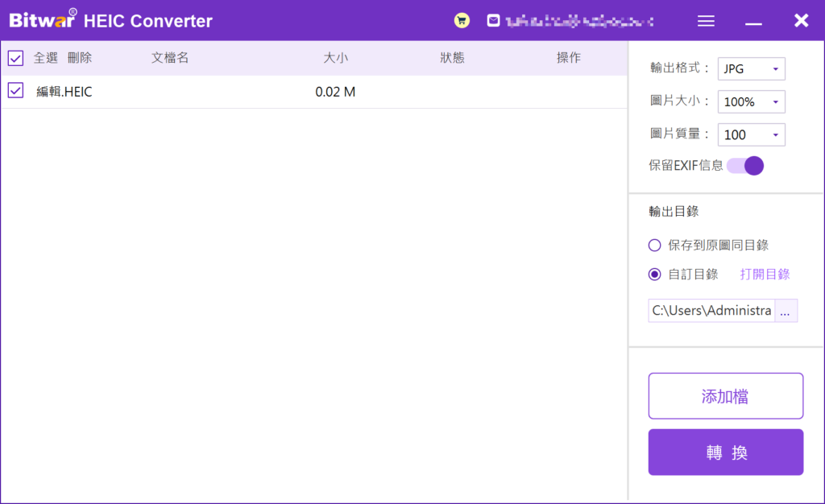Viewport: 825px width, 504px height.
Task: Click the Bitwar HEIC Converter logo
Action: click(111, 20)
